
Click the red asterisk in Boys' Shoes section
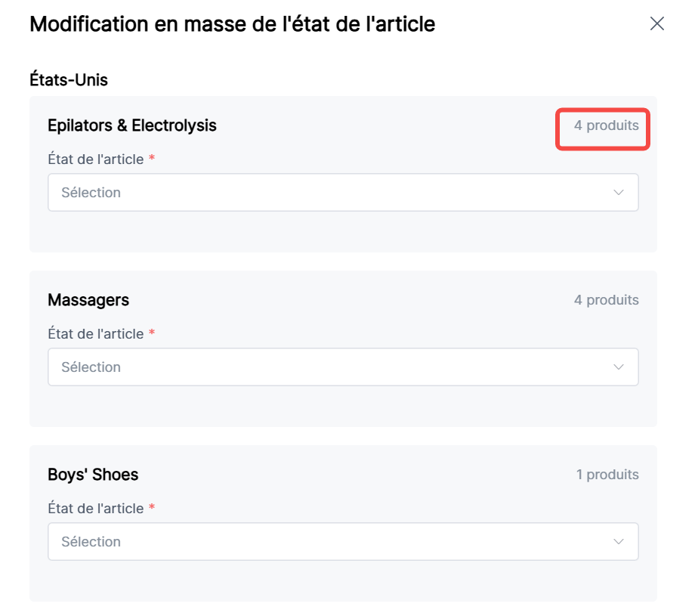[x=151, y=508]
